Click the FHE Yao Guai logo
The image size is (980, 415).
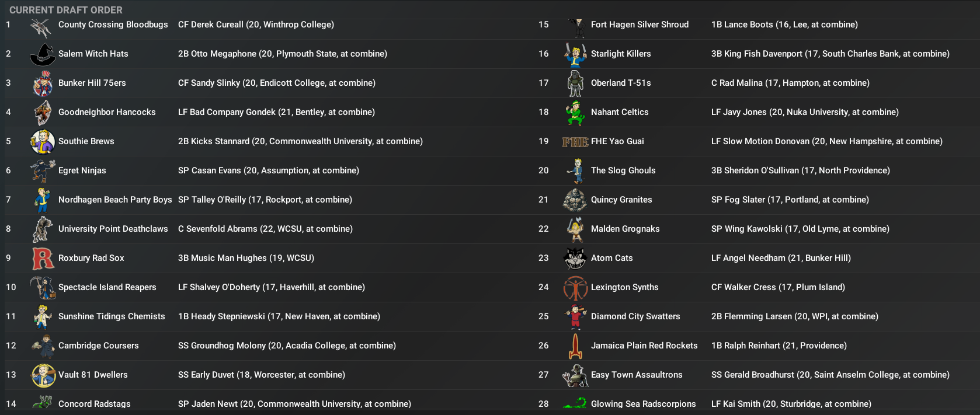coord(575,142)
